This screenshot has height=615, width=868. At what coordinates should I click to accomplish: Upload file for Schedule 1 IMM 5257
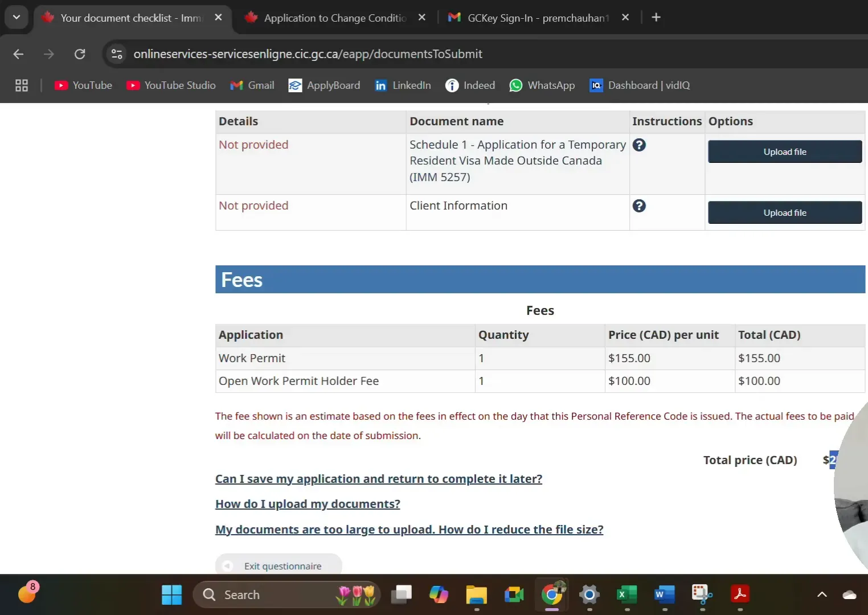tap(784, 152)
